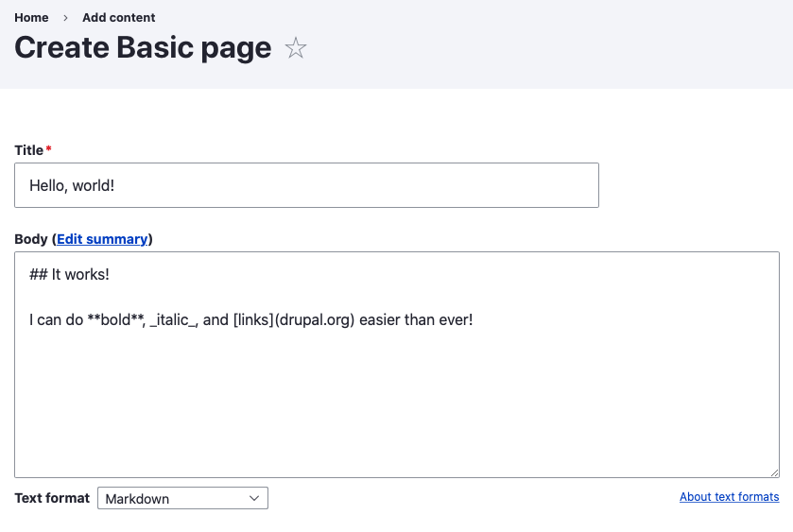Click the 'Title' field label
The width and height of the screenshot is (793, 532).
pos(28,150)
